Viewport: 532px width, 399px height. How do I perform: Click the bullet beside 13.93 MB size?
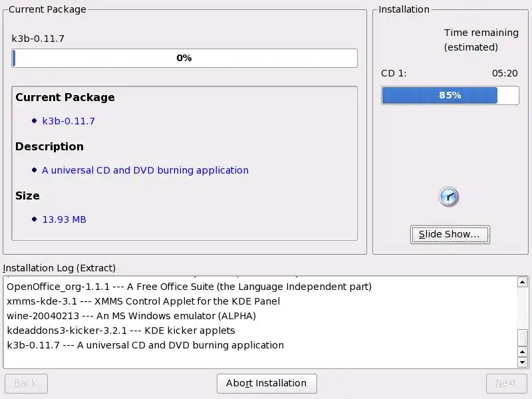[35, 219]
